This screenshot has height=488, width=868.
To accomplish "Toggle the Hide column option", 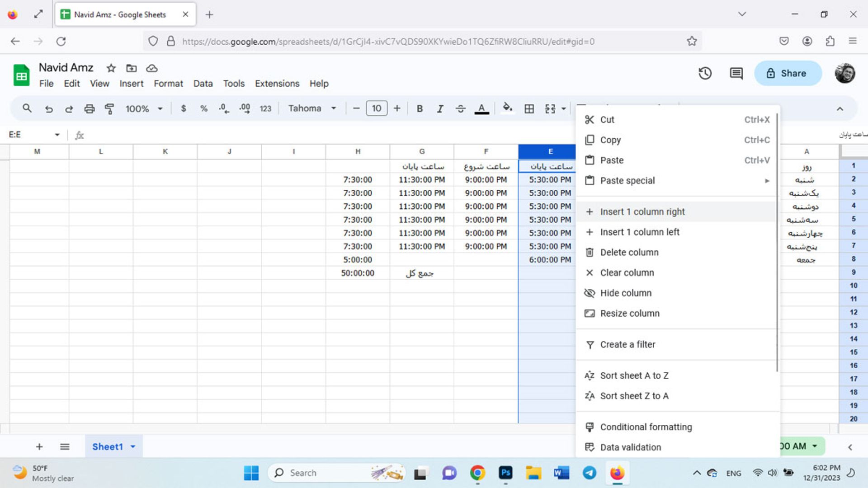I will pyautogui.click(x=626, y=292).
